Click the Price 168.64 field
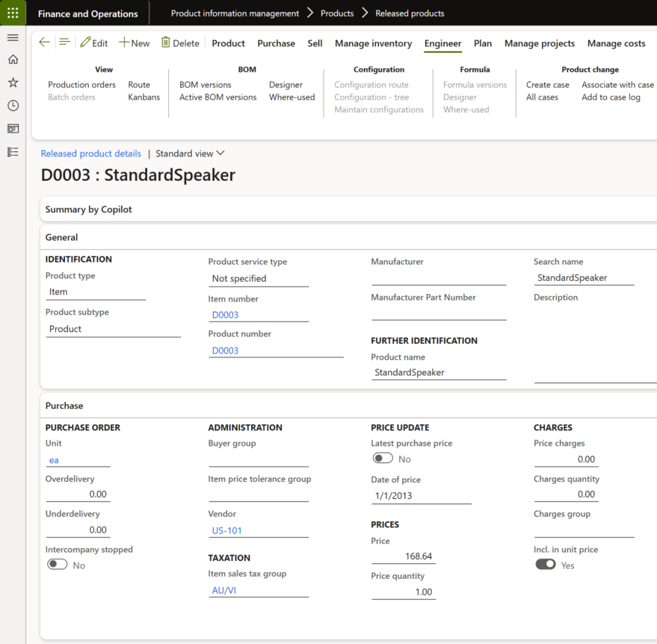This screenshot has width=657, height=644. pos(403,557)
